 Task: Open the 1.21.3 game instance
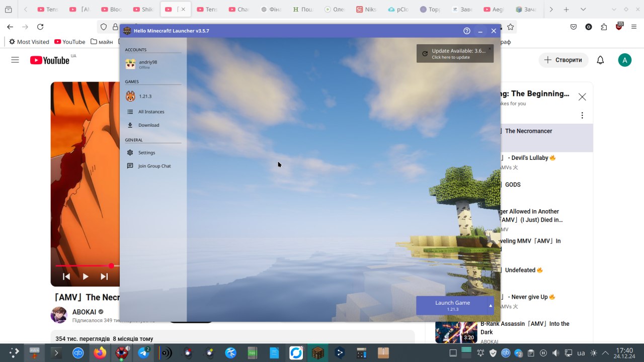pyautogui.click(x=153, y=96)
